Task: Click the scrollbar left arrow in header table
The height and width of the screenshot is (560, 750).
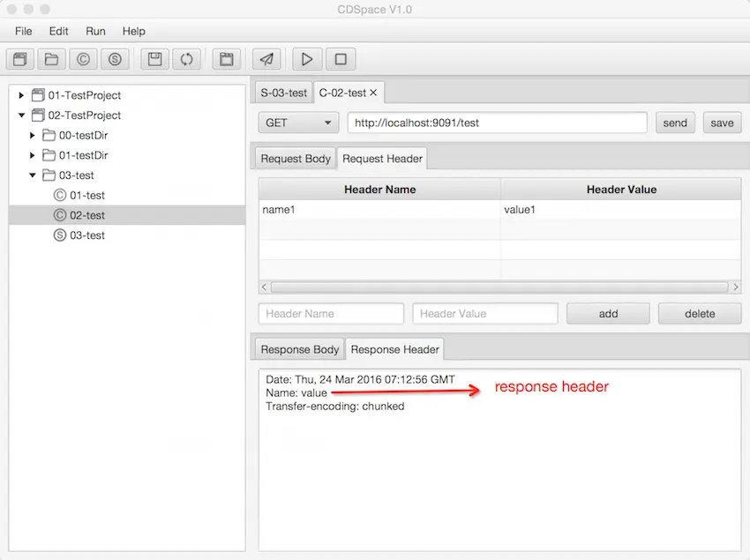Action: 264,287
